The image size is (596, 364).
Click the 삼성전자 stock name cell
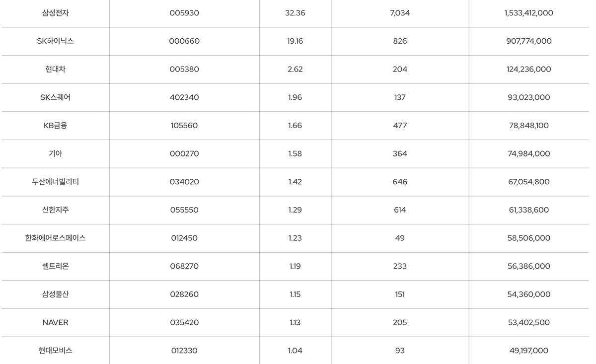pos(56,13)
